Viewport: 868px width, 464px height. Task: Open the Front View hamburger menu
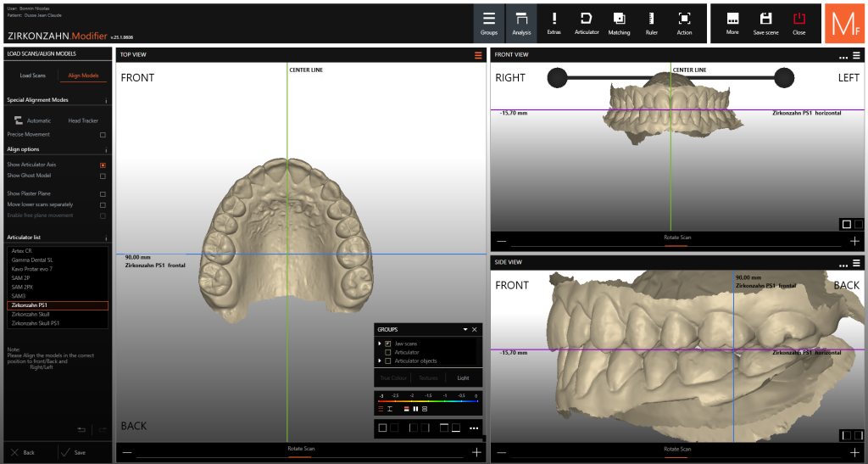(856, 55)
